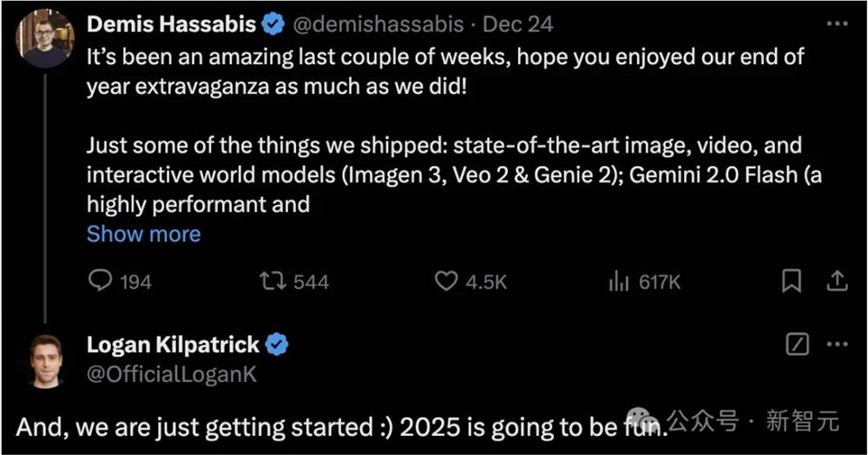Open Demis Hassabis profile picture

(x=45, y=40)
